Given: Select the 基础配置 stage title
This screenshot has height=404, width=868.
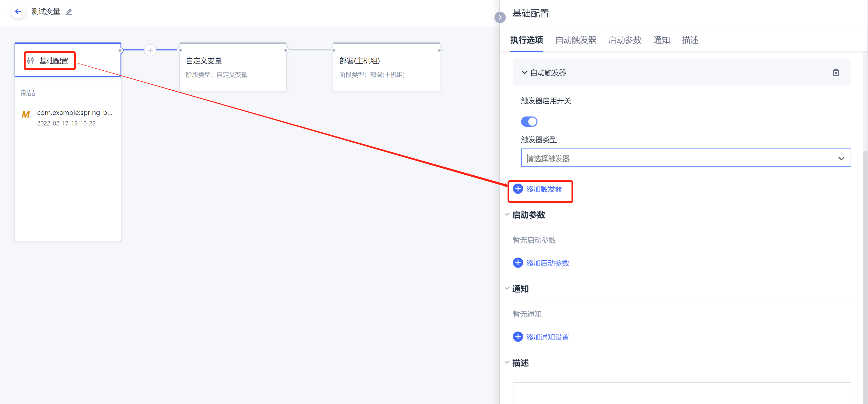Looking at the screenshot, I should pos(54,61).
